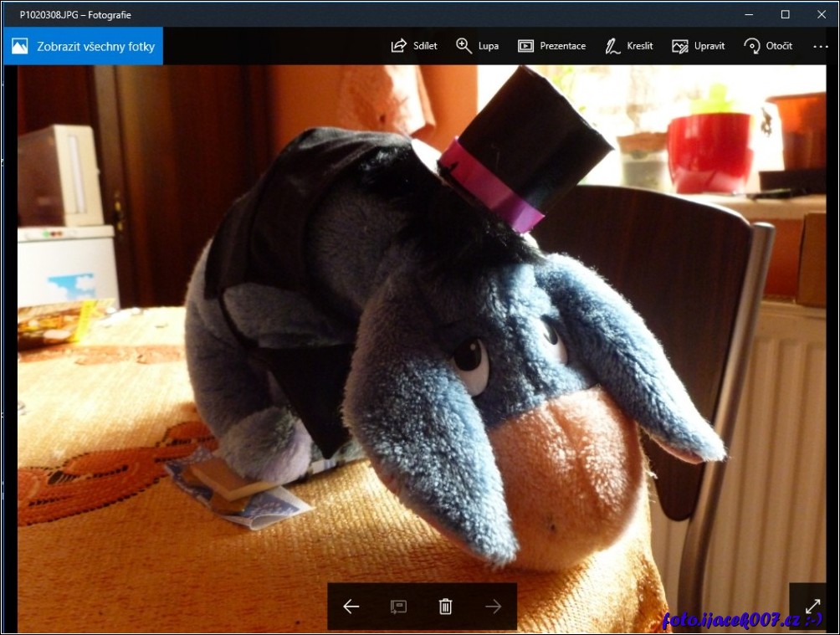The image size is (840, 635).
Task: Open the Upravit photo editor
Action: point(698,46)
